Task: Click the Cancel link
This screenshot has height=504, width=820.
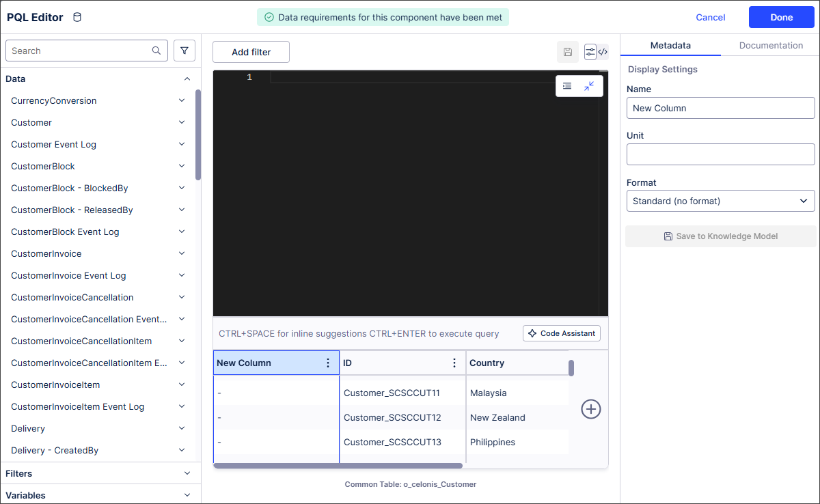Action: (x=711, y=17)
